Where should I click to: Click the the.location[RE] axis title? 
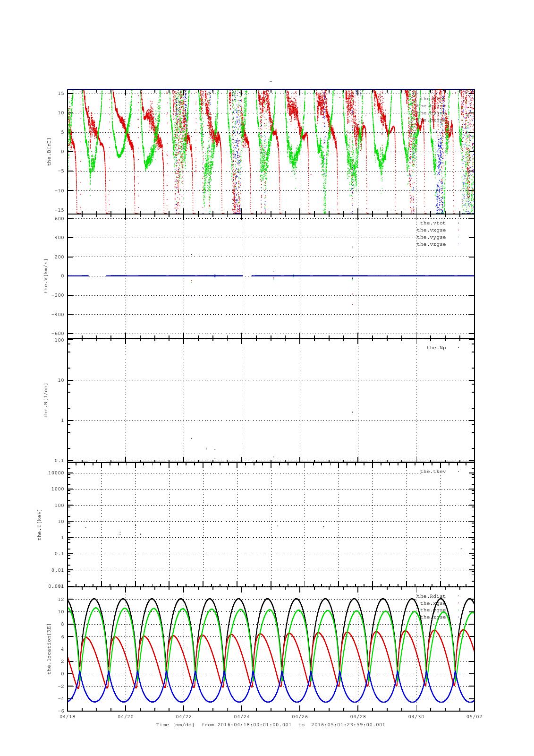(49, 648)
